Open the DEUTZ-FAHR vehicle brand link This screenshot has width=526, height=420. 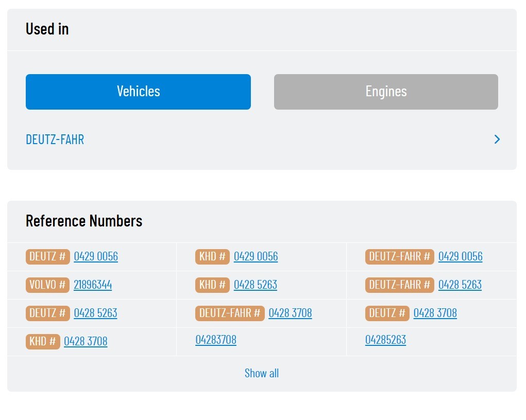coord(55,139)
